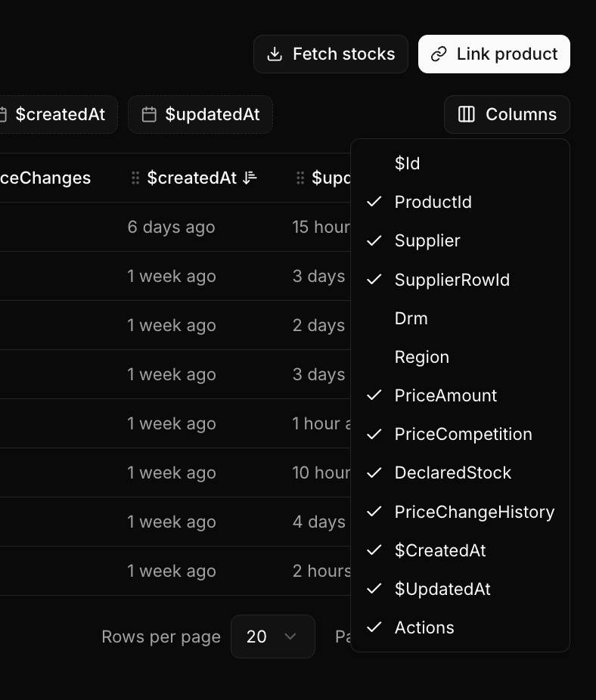Uncheck the ProductId column
The height and width of the screenshot is (700, 596).
(x=433, y=202)
